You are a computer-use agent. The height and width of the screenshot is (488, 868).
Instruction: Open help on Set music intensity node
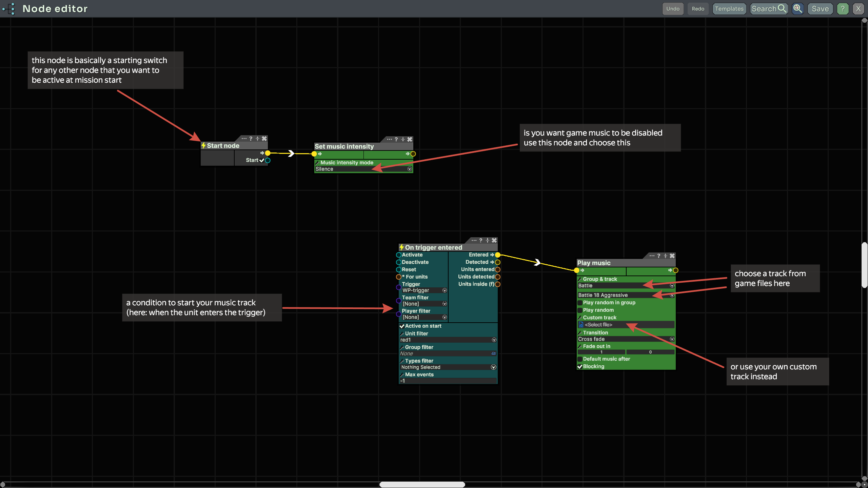396,139
